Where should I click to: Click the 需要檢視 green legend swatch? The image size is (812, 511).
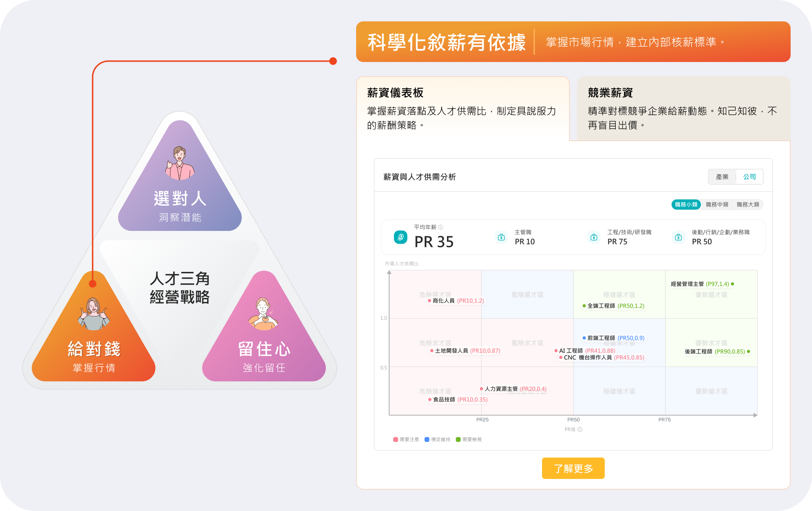pyautogui.click(x=458, y=439)
